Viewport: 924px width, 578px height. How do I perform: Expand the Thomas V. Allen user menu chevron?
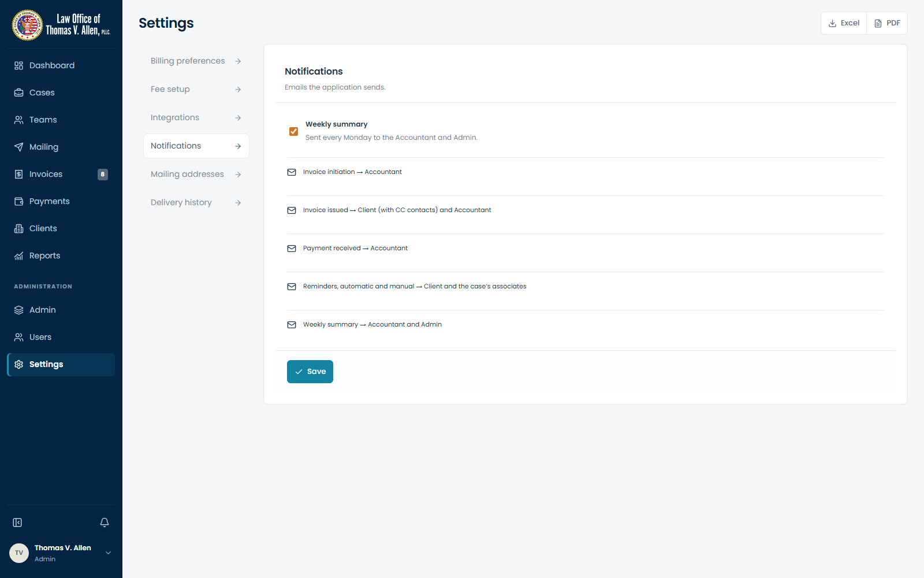click(108, 553)
